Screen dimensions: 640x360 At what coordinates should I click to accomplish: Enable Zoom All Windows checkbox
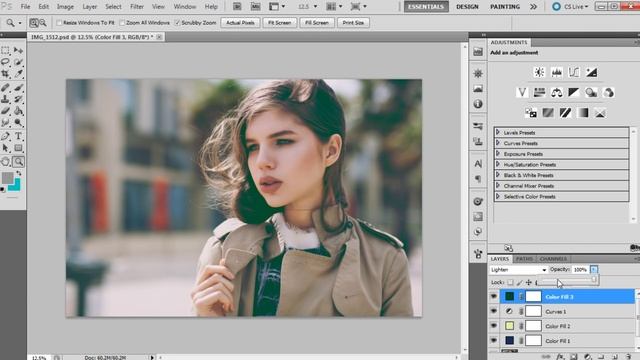click(122, 23)
